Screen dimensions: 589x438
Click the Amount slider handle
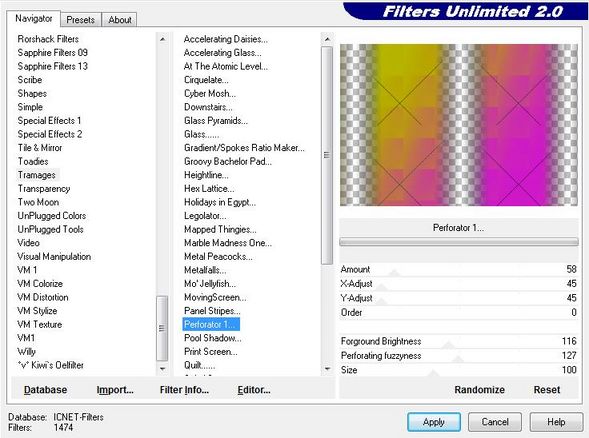394,273
